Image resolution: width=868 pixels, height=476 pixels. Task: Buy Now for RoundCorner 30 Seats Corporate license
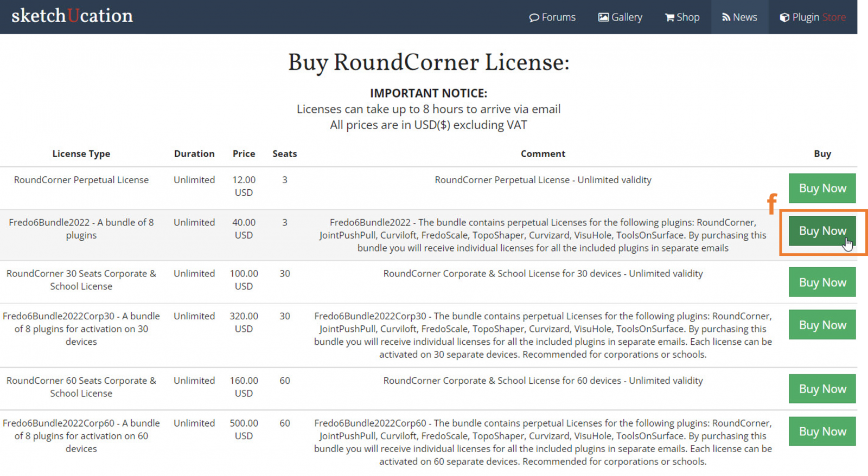[822, 282]
